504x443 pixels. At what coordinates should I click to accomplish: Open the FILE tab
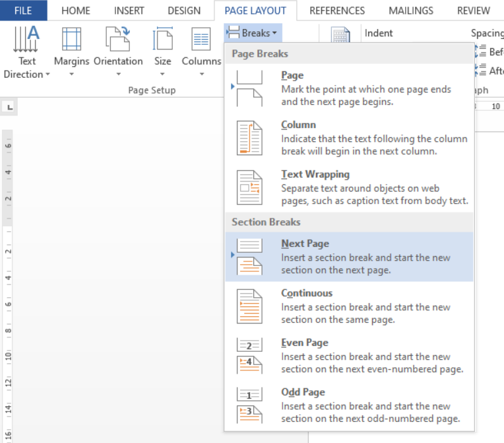(23, 11)
